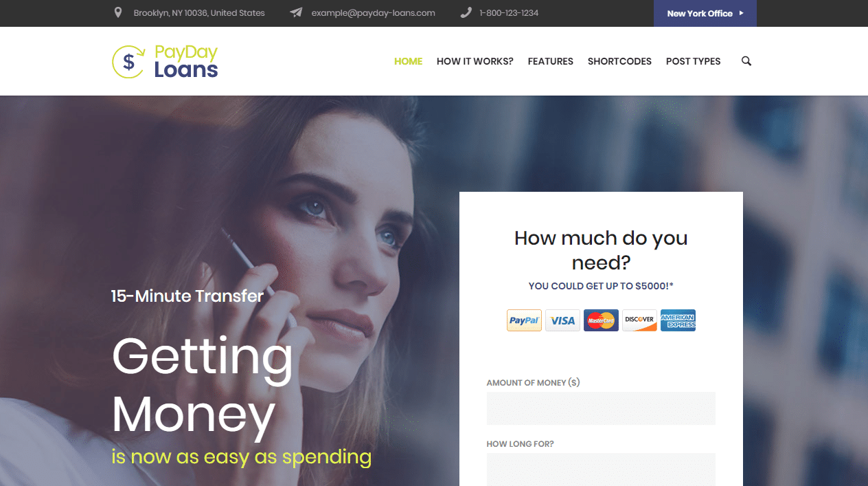Image resolution: width=868 pixels, height=486 pixels.
Task: Click the How Long For? field
Action: [x=601, y=470]
